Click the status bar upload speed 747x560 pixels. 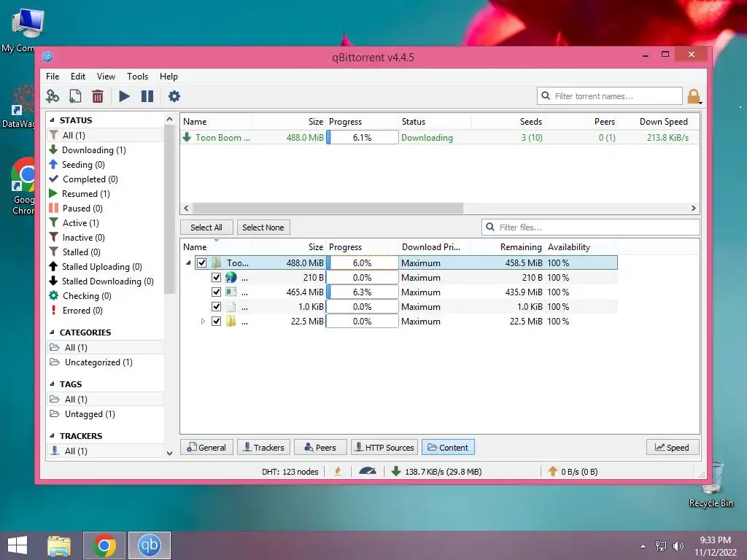point(573,472)
